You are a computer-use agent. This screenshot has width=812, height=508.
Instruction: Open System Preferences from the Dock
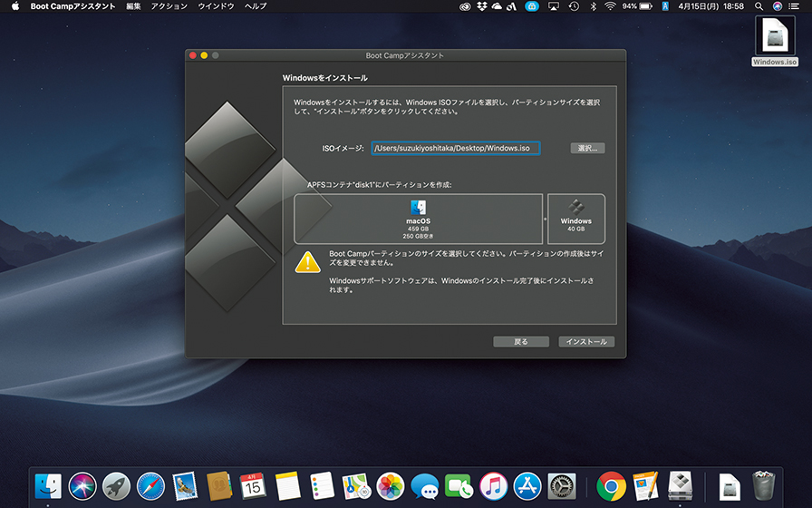(x=562, y=487)
